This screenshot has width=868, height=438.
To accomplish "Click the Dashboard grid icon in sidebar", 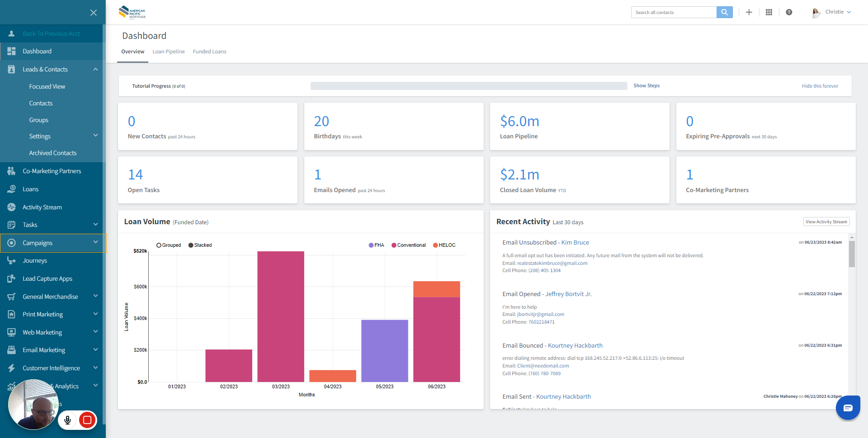I will [x=12, y=51].
